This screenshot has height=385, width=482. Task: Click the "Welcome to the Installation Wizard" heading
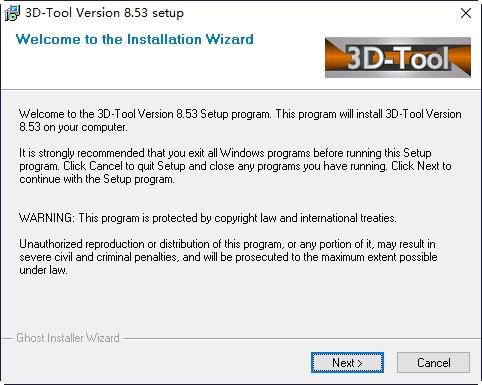pos(135,39)
